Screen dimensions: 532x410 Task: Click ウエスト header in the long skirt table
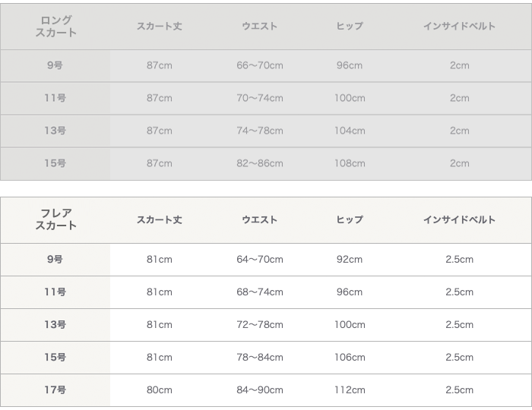point(260,27)
